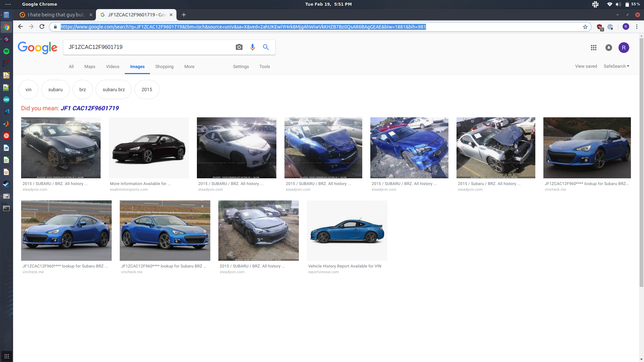Open the first-row blue BRZ from vincheck.me

(587, 147)
